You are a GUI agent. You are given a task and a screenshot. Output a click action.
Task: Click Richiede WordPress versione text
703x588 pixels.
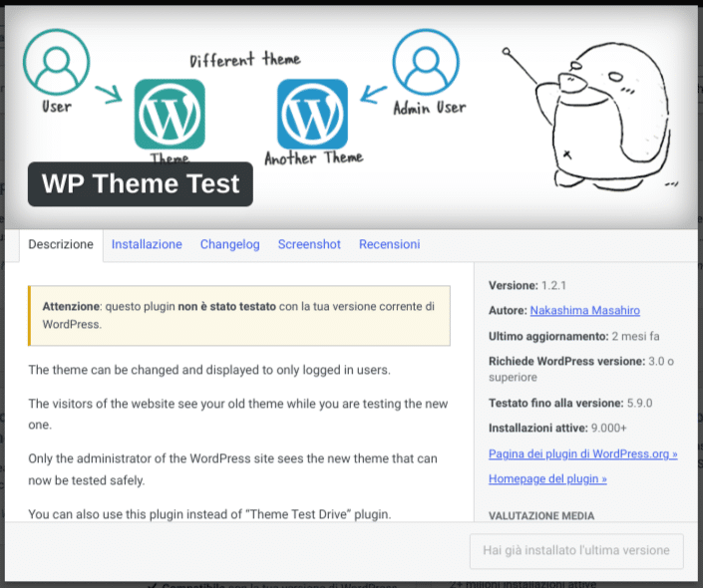[x=581, y=369]
